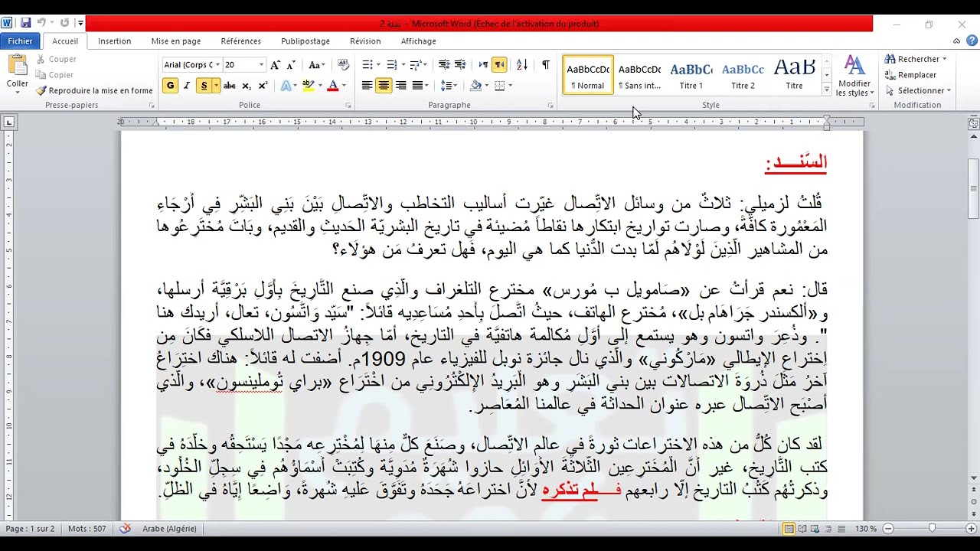The height and width of the screenshot is (551, 980).
Task: Open Sélectionner dropdown
Action: pos(917,90)
